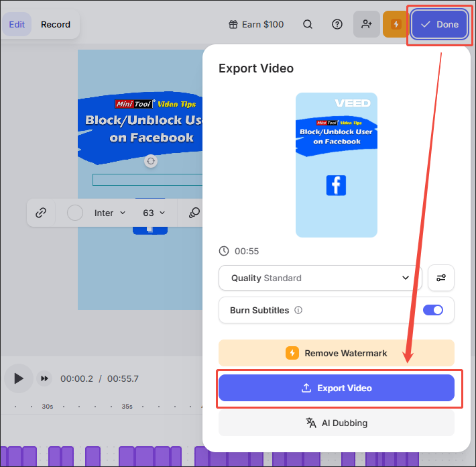Viewport: 476px width, 467px height.
Task: Open the Inter font dropdown
Action: tap(109, 213)
